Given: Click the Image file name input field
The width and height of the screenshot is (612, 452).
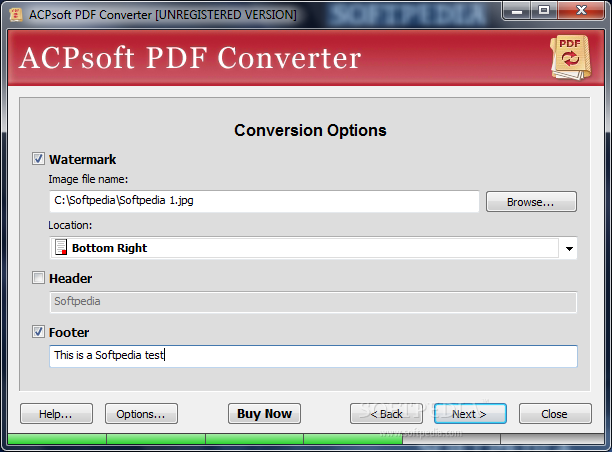Looking at the screenshot, I should [x=264, y=201].
